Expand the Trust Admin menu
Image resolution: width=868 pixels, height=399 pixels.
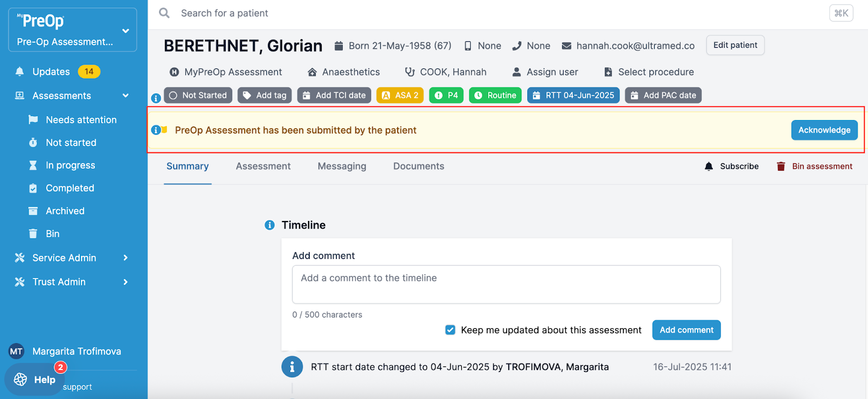click(126, 282)
